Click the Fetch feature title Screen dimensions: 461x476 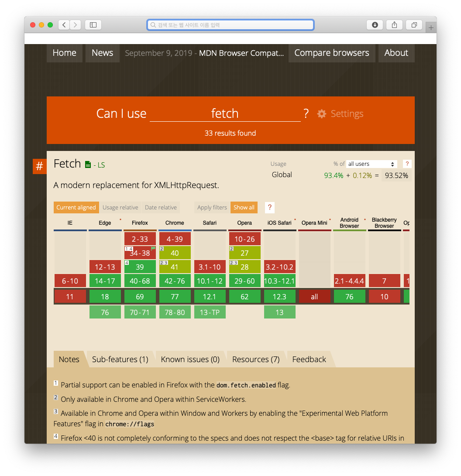(67, 164)
